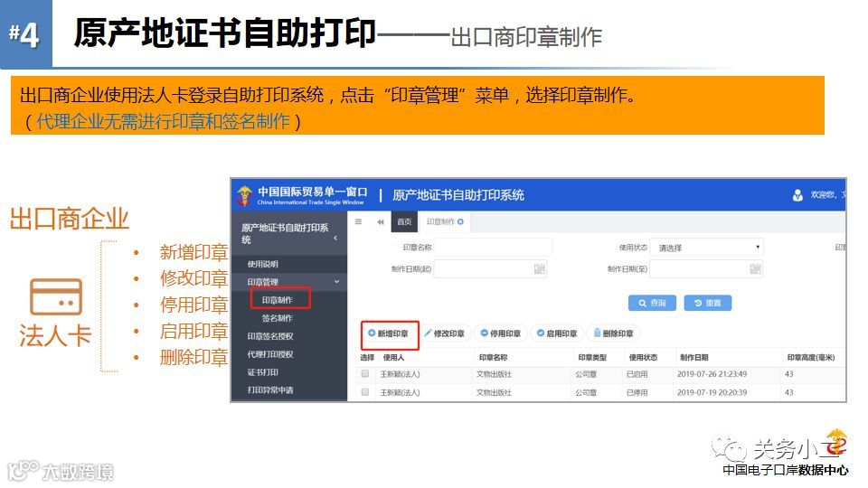
Task: Open the calendar icon for 制作日期(起)
Action: click(539, 269)
